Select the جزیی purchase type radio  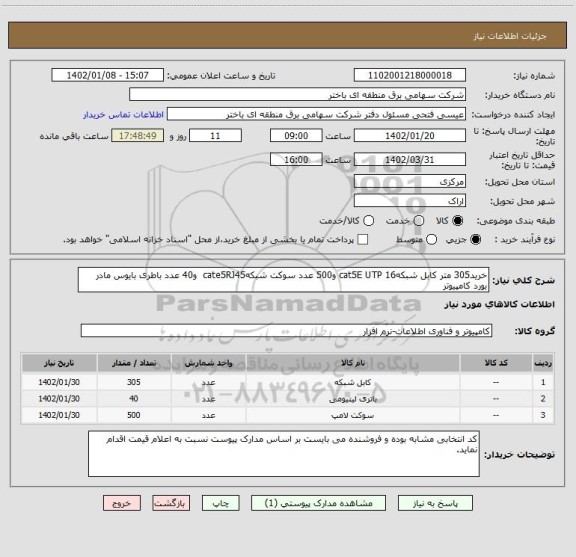pyautogui.click(x=476, y=240)
